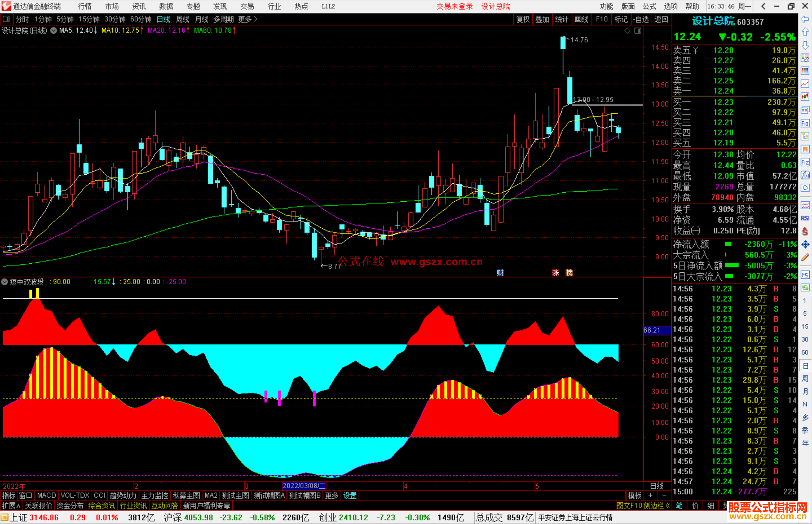The height and width of the screenshot is (524, 812).
Task: Click the 上证 index in status bar
Action: (x=18, y=518)
